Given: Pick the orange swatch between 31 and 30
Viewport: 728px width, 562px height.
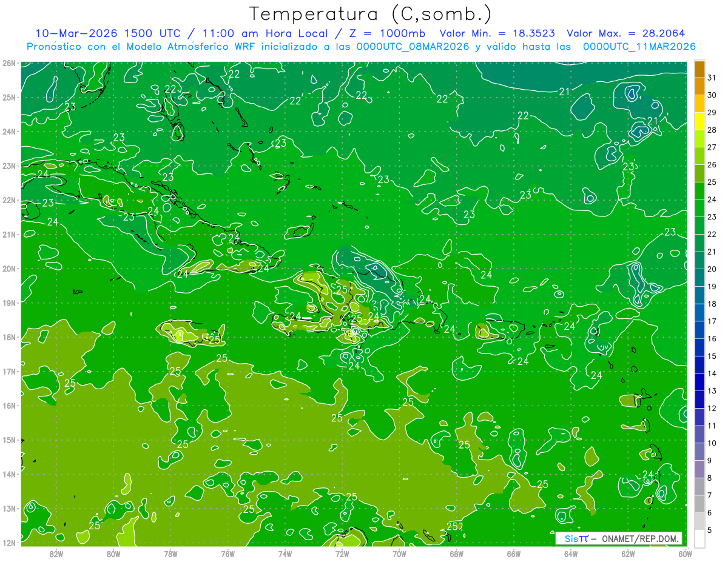Looking at the screenshot, I should 699,85.
